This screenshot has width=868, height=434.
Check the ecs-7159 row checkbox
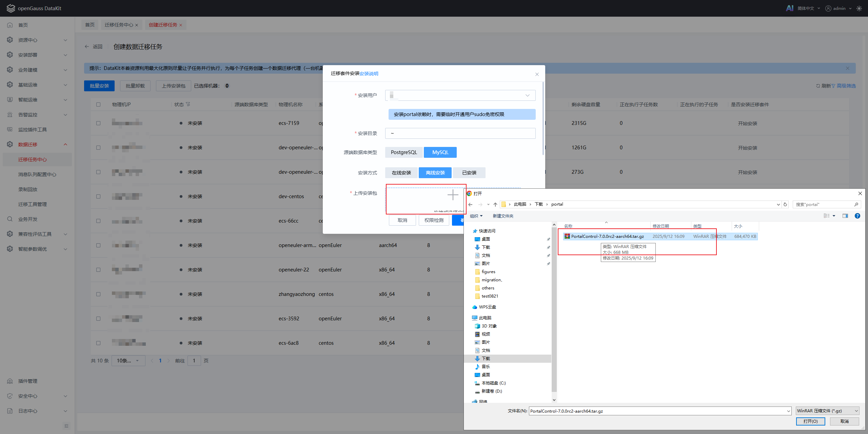click(98, 123)
